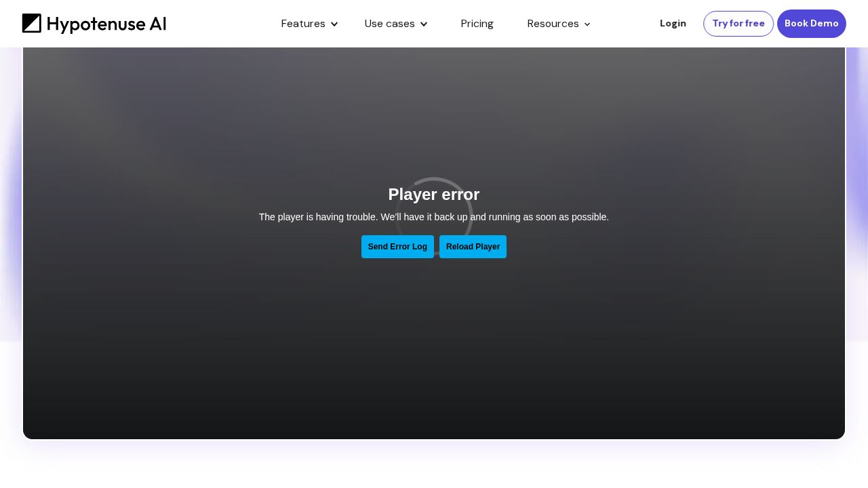
Task: Click the Hypotenuse AI logo icon
Action: pos(32,24)
